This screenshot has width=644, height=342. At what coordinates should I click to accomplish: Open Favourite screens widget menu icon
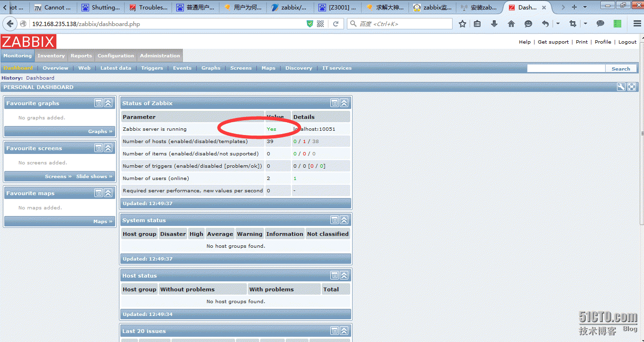pos(99,148)
